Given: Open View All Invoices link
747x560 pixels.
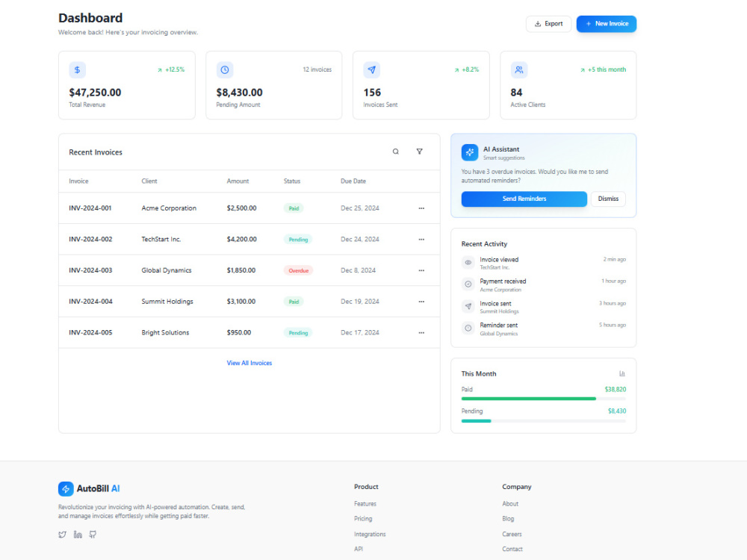Looking at the screenshot, I should (x=249, y=363).
